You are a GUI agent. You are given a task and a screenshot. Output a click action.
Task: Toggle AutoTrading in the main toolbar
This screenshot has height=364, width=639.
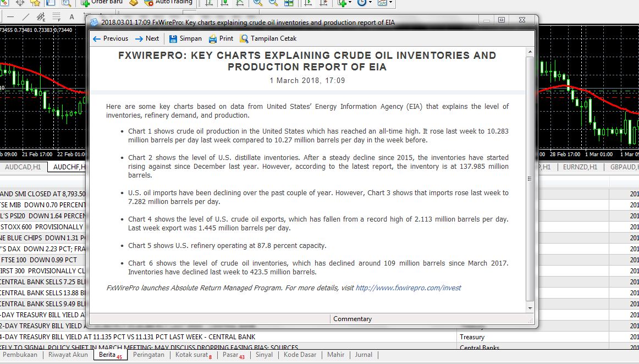coord(168,2)
